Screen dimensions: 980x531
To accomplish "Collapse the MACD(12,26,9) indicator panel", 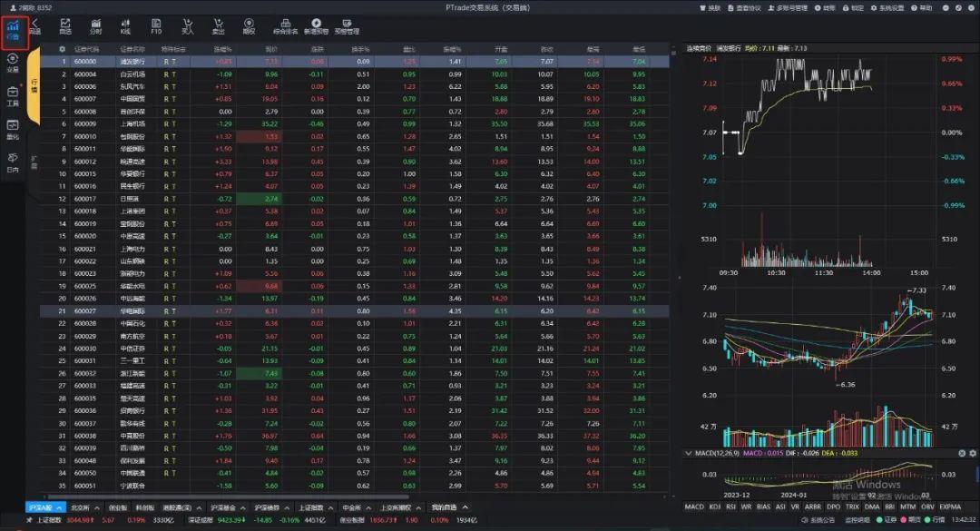I will tap(688, 451).
